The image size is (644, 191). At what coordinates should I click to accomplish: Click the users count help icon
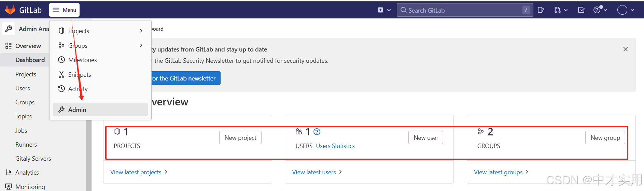click(x=317, y=132)
